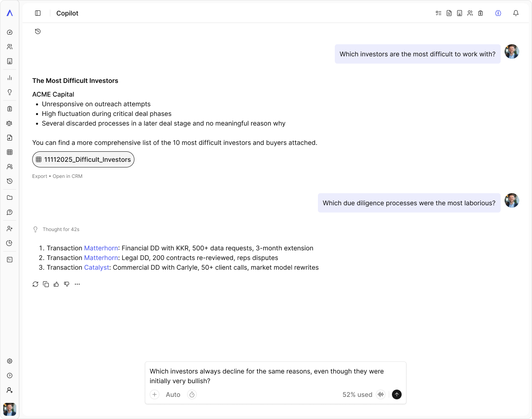Click the Export link
This screenshot has width=532, height=419.
pos(39,176)
